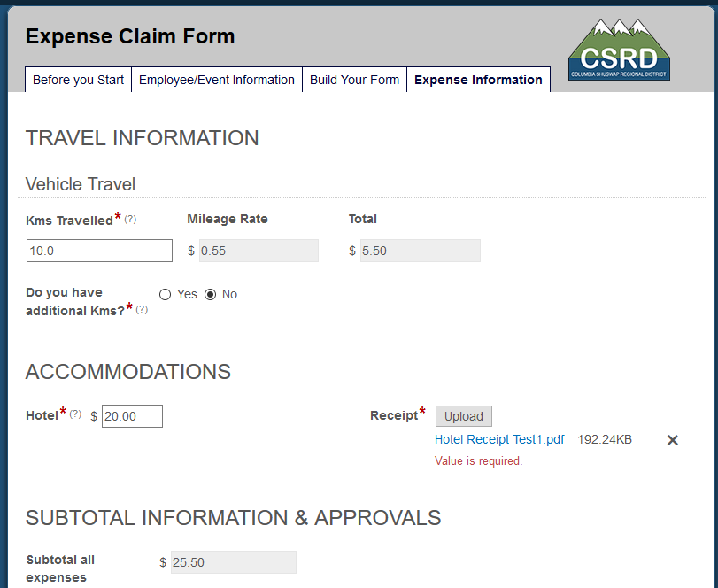Click the vehicle travel Total field

pyautogui.click(x=421, y=251)
